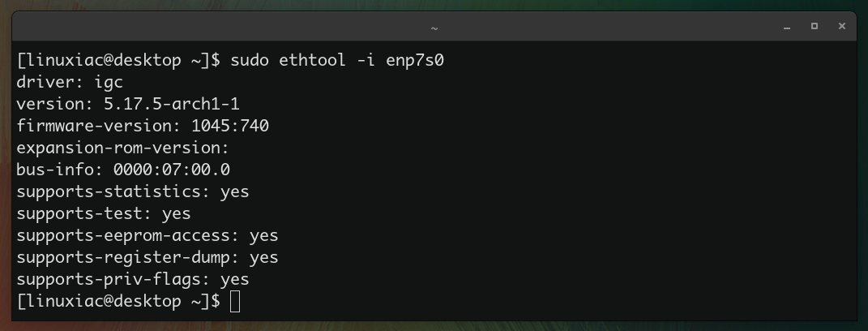Screen dimensions: 868x331
Task: Click the enp7s0 interface name
Action: point(415,60)
